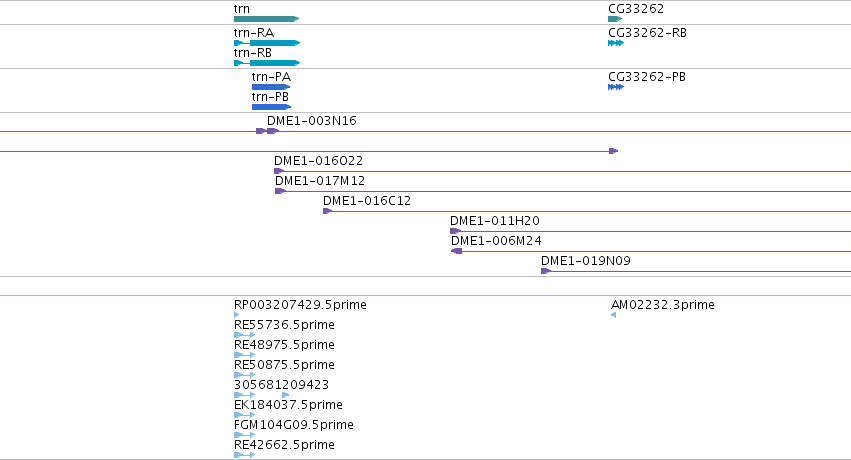Click the trn-RB label text
This screenshot has width=851, height=460.
pyautogui.click(x=253, y=53)
